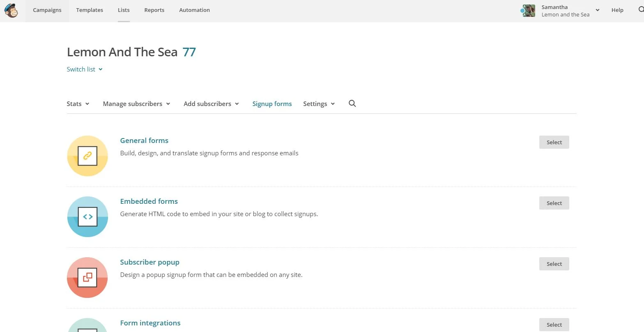Viewport: 644px width, 332px height.
Task: Open the Subscriber popup title link
Action: pos(149,262)
